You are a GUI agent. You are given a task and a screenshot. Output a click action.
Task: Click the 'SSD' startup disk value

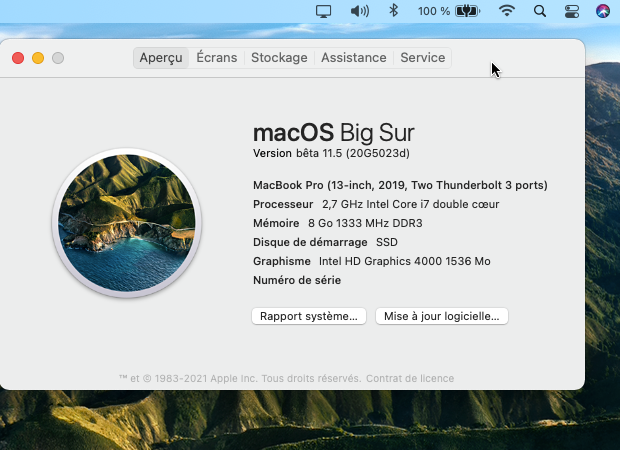click(387, 242)
